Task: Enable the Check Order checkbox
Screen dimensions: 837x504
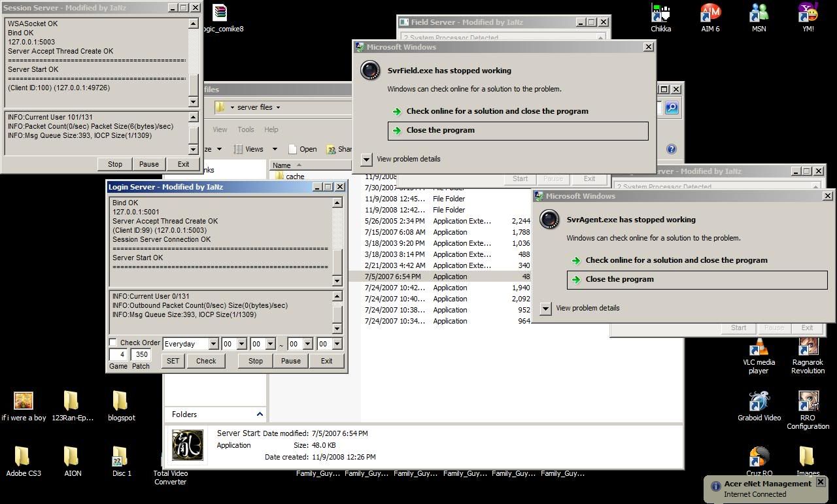Action: coord(113,343)
